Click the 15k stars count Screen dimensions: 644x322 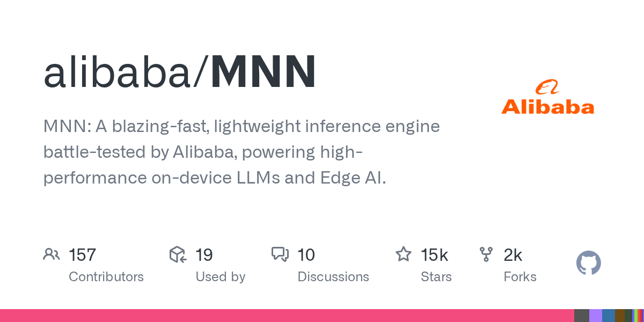434,254
